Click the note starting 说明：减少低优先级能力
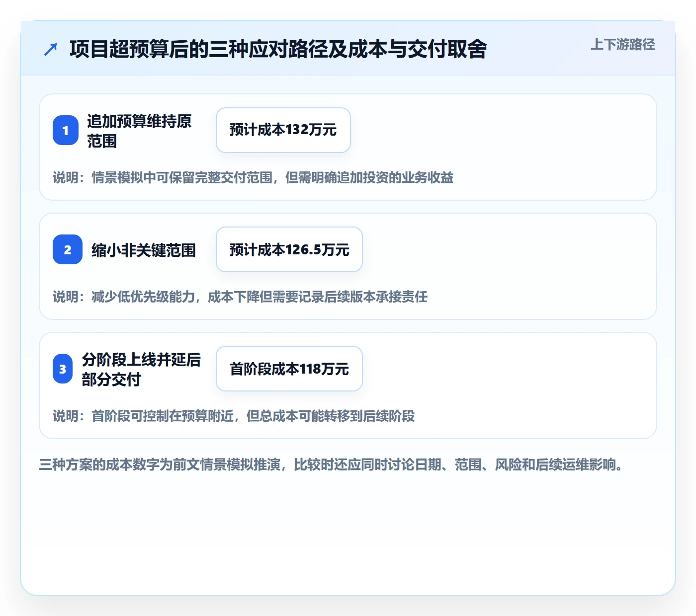This screenshot has height=616, width=696. [x=240, y=297]
